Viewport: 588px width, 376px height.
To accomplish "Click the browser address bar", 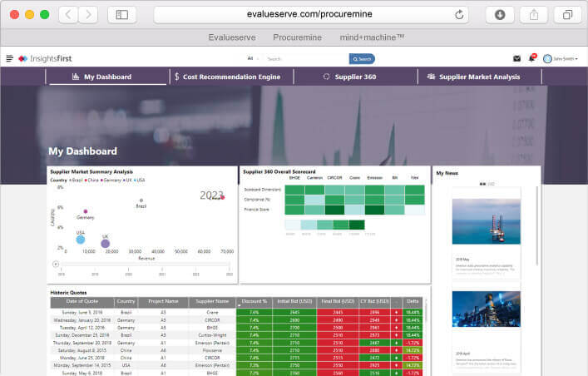I will pyautogui.click(x=311, y=15).
